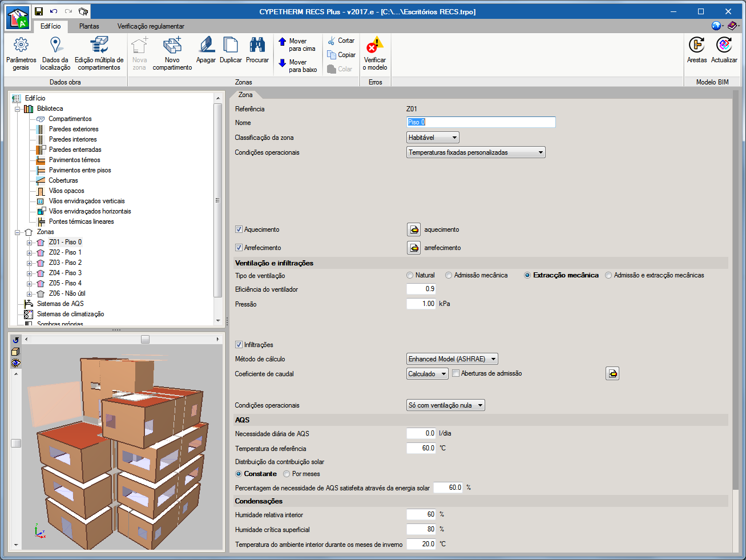Click the Copiar button

[x=341, y=55]
